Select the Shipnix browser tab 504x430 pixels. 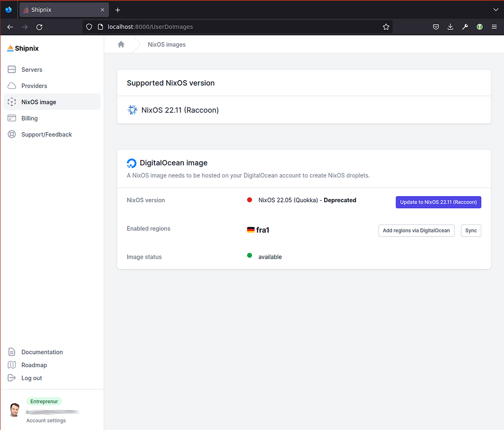point(65,10)
